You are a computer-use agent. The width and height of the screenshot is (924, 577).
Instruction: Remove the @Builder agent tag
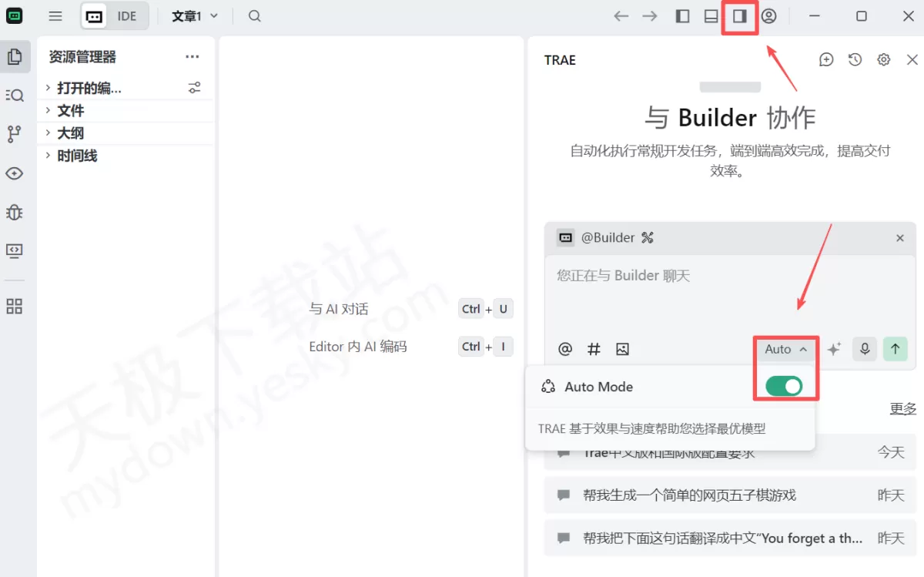pyautogui.click(x=899, y=238)
